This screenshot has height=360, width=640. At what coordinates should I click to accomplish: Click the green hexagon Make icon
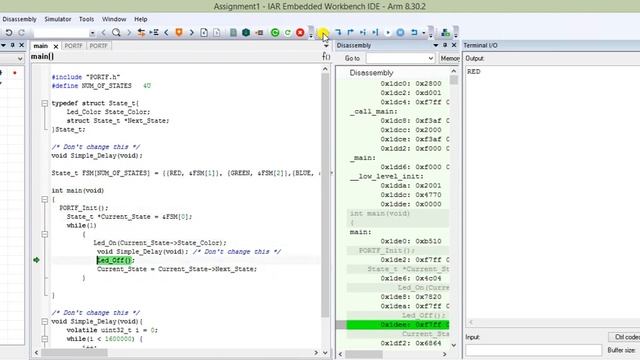pos(246,32)
